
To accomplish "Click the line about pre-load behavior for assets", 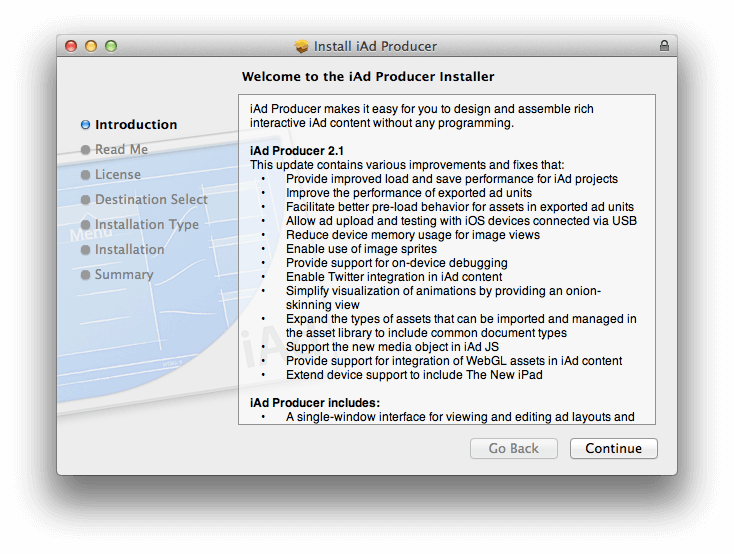I will click(460, 207).
